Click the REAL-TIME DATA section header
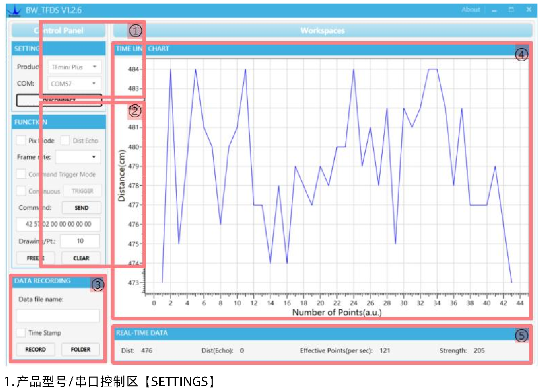Viewport: 541px width, 392px height. pyautogui.click(x=322, y=333)
